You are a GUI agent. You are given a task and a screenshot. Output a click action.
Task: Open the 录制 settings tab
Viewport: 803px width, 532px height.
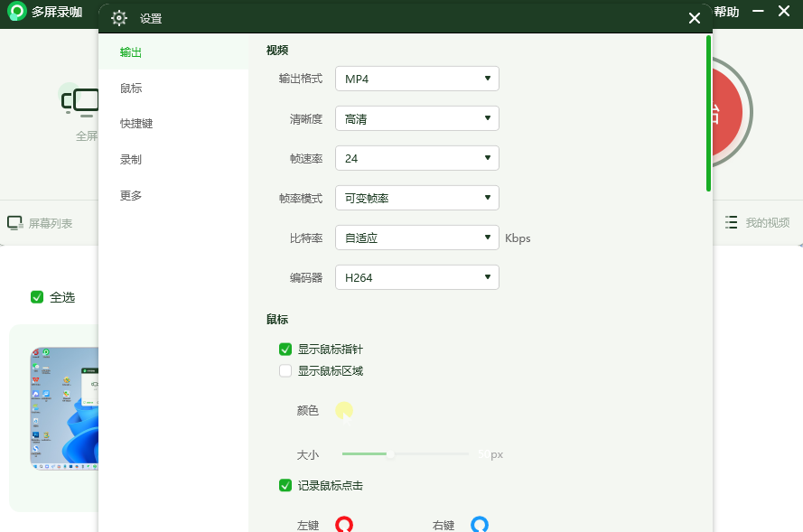coord(131,160)
